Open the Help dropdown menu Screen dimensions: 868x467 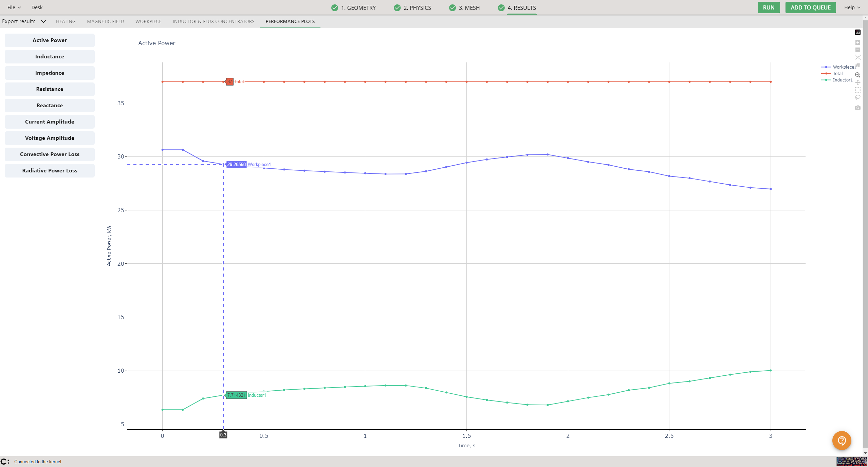point(852,7)
